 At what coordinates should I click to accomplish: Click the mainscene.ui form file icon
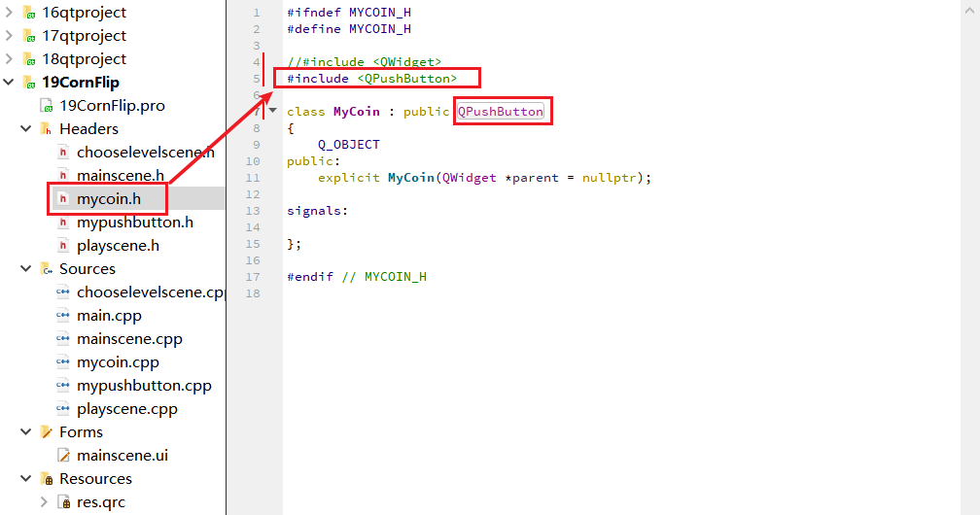pyautogui.click(x=64, y=455)
